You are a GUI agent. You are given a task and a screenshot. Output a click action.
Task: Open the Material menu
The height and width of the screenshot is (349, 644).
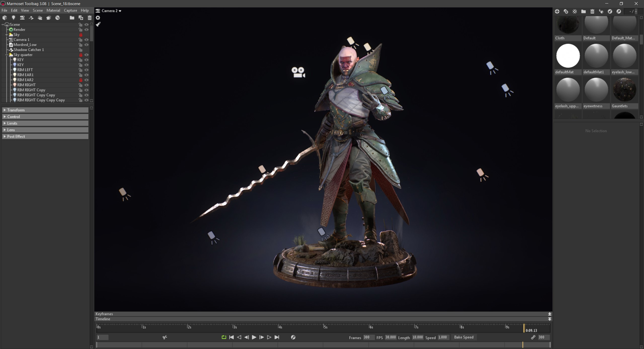[x=53, y=10]
